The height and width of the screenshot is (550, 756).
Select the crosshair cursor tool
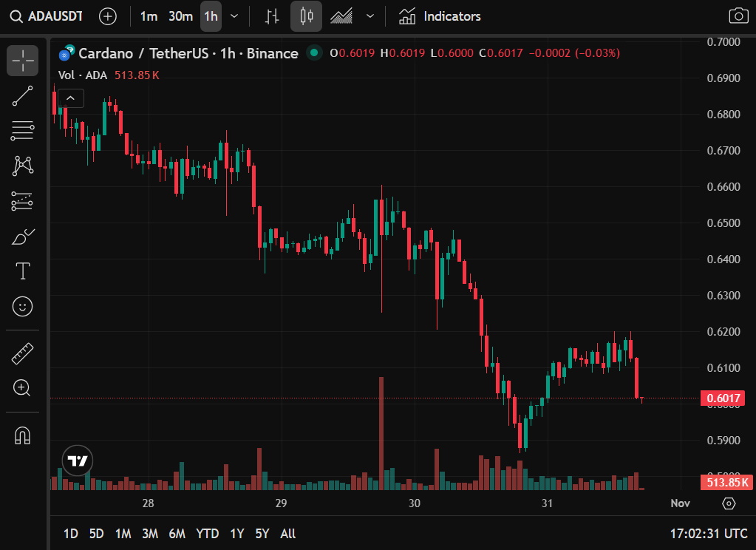[x=23, y=61]
